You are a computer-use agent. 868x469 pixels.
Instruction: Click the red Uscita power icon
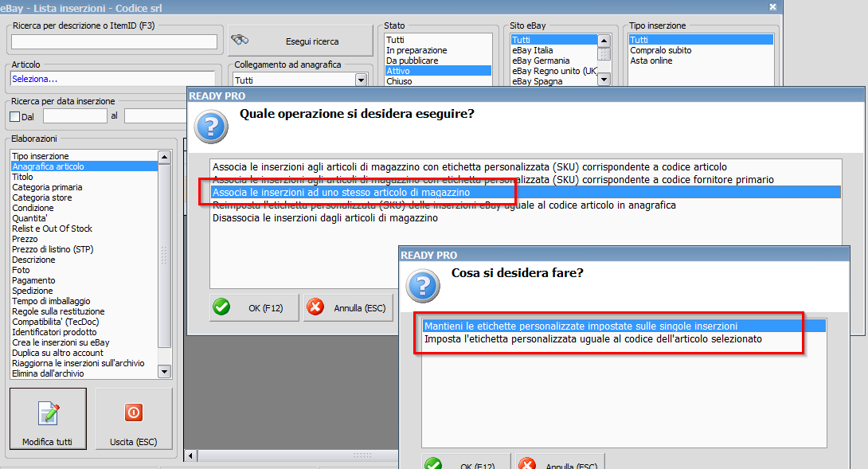coord(134,412)
